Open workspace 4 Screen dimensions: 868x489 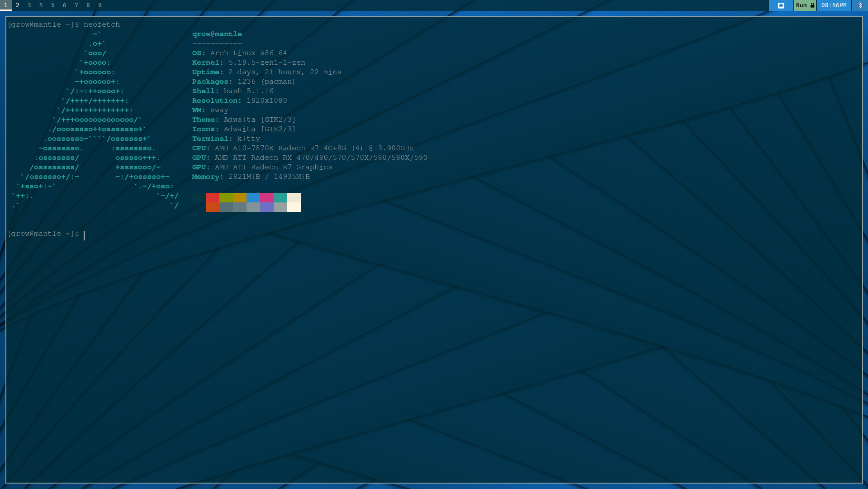(41, 5)
